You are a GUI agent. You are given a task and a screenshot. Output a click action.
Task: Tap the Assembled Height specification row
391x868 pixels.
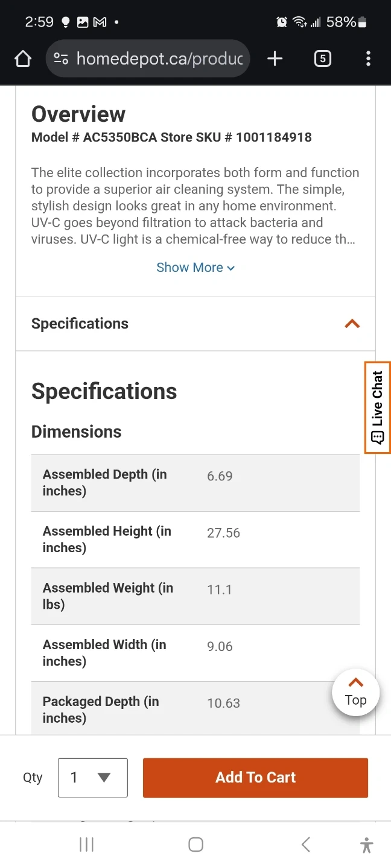[x=195, y=539]
